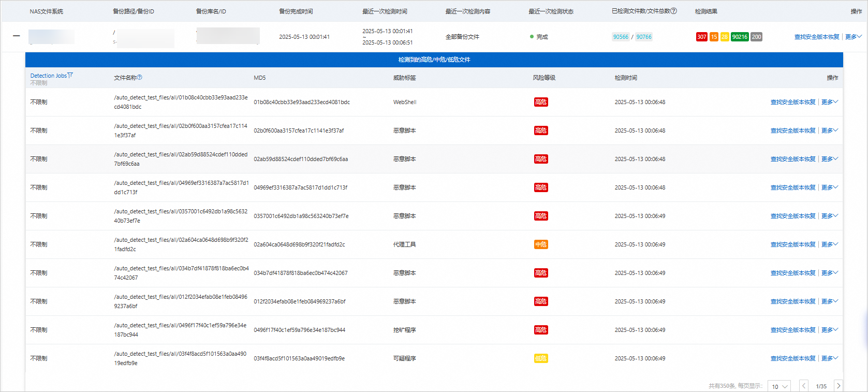868x392 pixels.
Task: Click 中危 badge on 代理工具 row
Action: coord(541,244)
